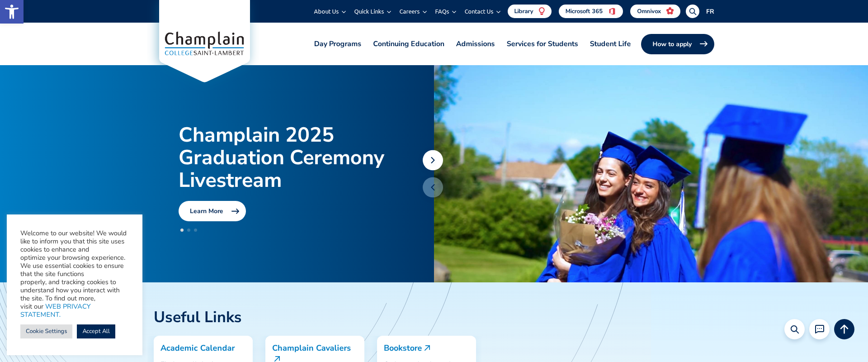Open the Web Privacy Statement link

click(55, 310)
